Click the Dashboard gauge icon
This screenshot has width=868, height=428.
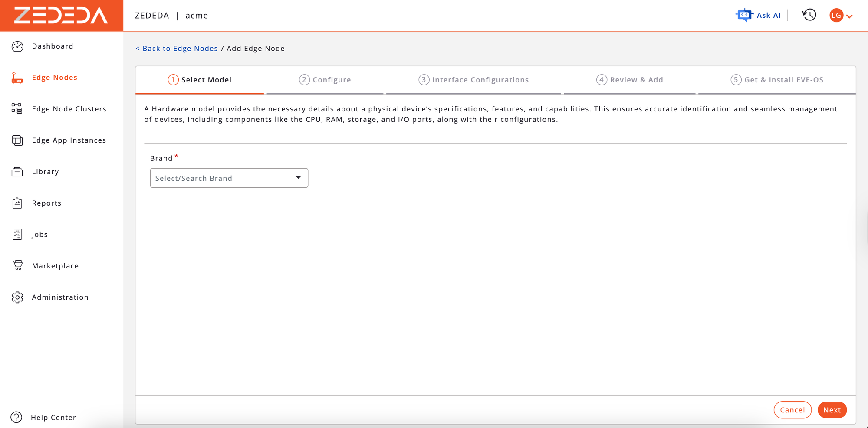[x=17, y=46]
